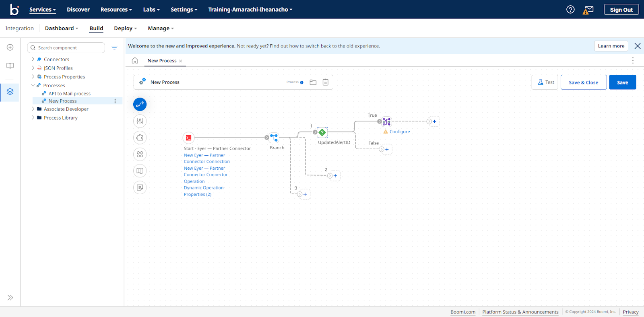Click the map-like palette tool
Viewport: 644px width, 317px height.
coord(140,171)
